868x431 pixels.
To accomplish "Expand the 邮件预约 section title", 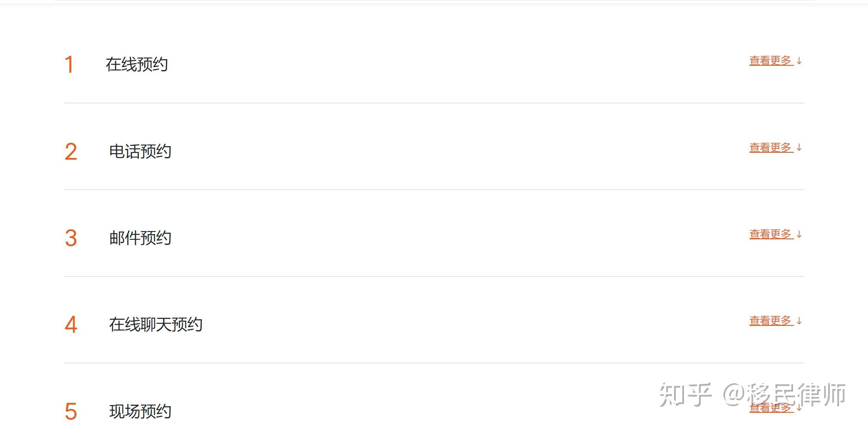I will pos(140,238).
